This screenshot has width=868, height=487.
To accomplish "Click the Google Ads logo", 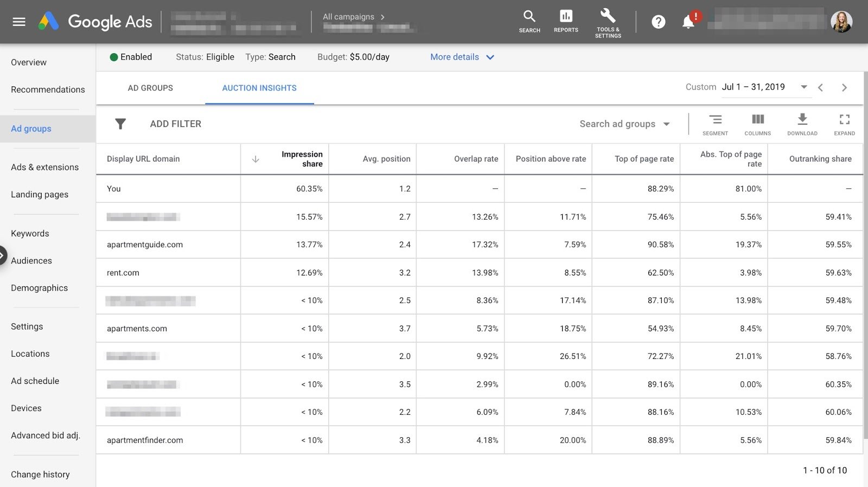I will [x=95, y=22].
